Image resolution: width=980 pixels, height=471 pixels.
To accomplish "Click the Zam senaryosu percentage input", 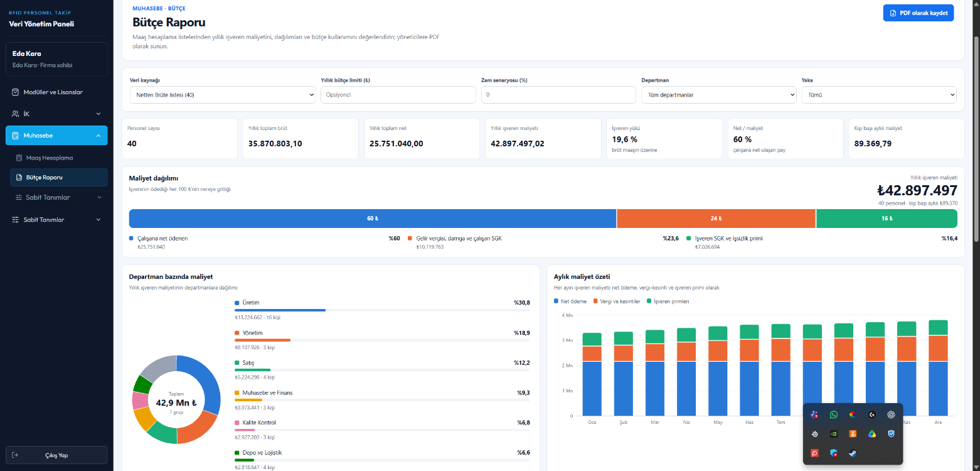I will pyautogui.click(x=558, y=95).
